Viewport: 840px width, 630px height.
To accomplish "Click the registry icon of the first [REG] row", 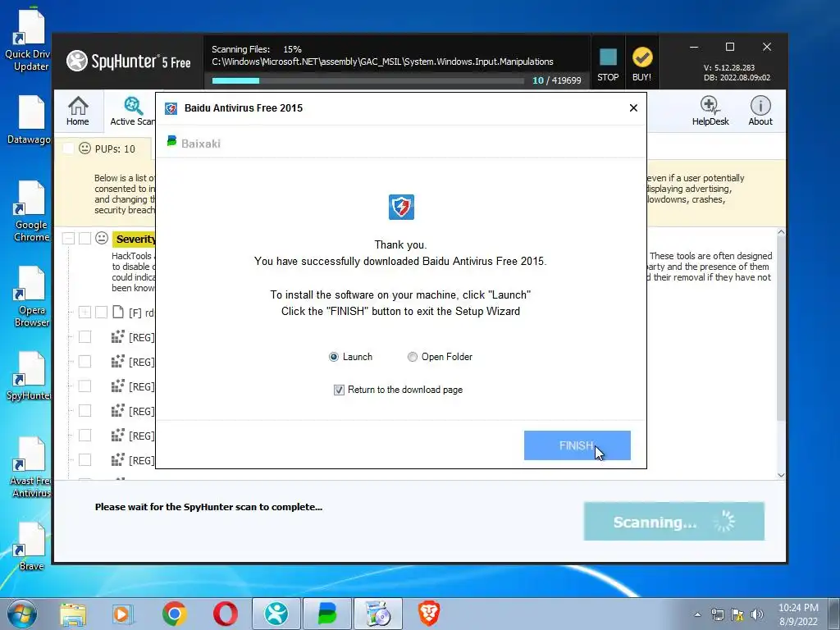I will (x=118, y=337).
